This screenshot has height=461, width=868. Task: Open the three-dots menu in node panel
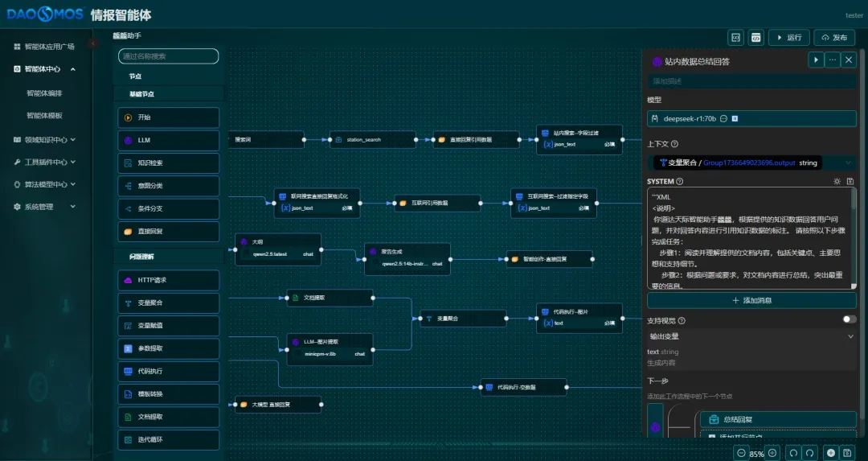click(x=833, y=60)
